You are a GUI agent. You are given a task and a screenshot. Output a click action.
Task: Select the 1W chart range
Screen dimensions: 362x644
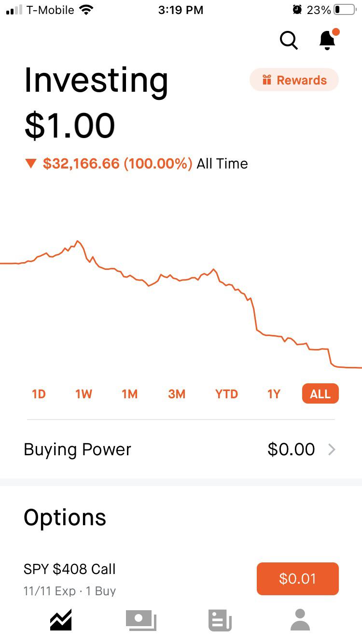pos(84,394)
